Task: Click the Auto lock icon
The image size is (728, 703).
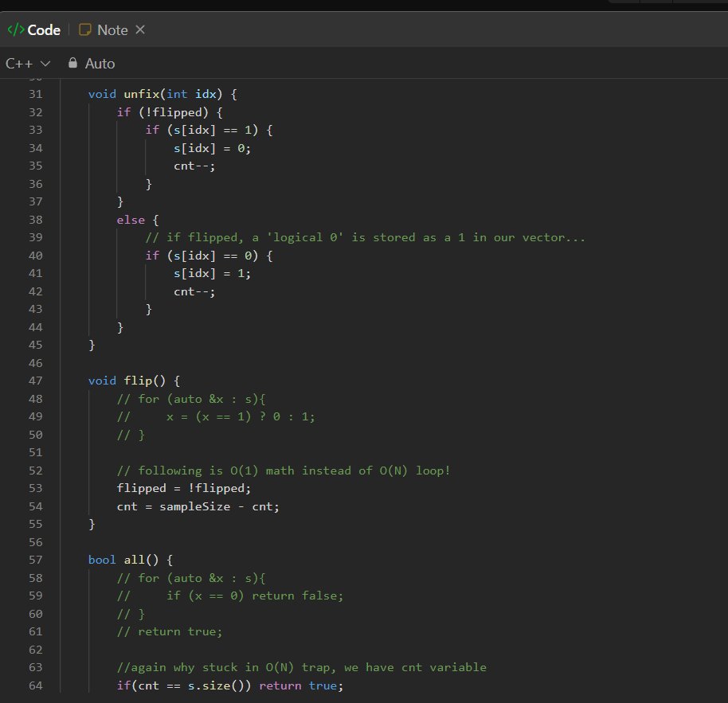Action: pyautogui.click(x=72, y=63)
